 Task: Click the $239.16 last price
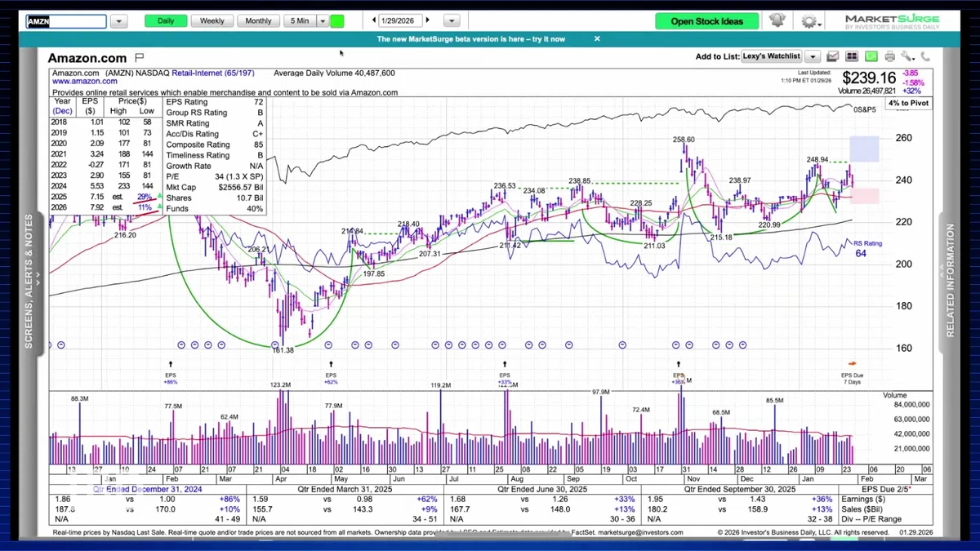tap(869, 78)
